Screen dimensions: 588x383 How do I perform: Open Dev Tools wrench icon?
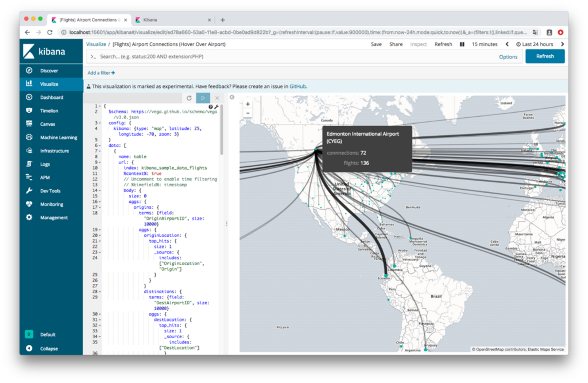click(29, 191)
